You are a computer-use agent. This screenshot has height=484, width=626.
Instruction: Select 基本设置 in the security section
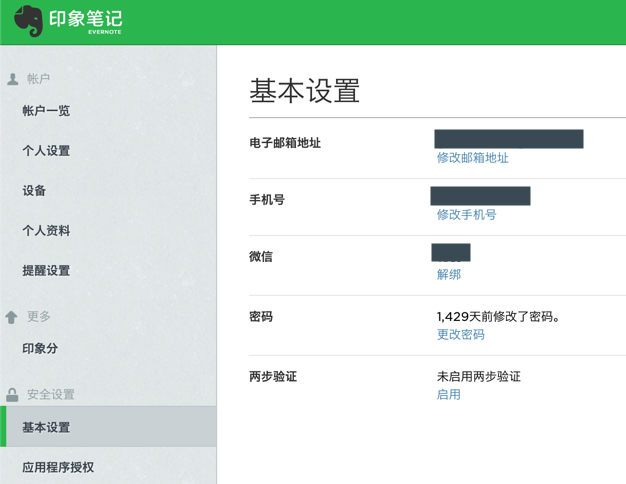pos(46,428)
